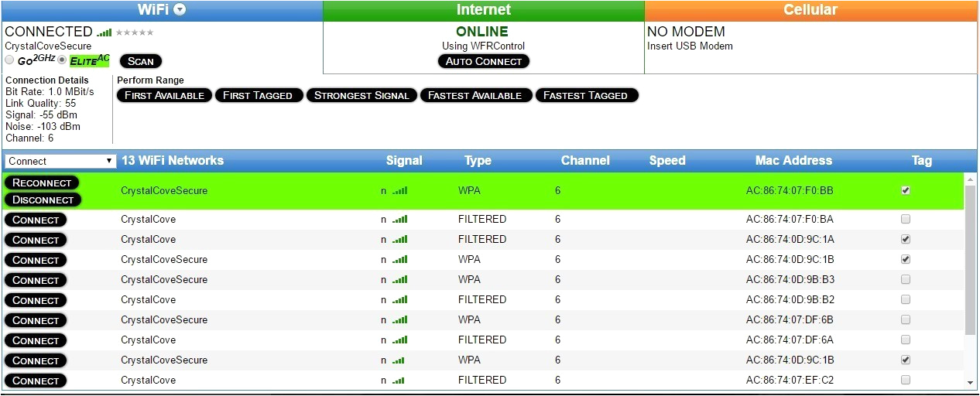Disconnect from the current CrystalCoveSecure network
The image size is (980, 396).
pos(43,200)
